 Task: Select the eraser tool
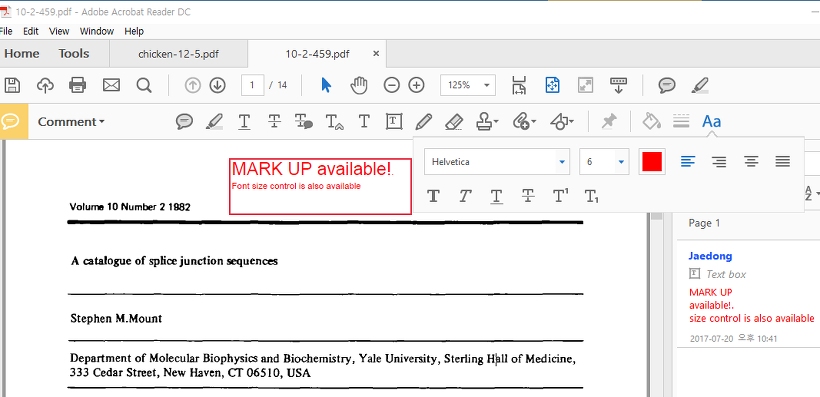pos(453,122)
